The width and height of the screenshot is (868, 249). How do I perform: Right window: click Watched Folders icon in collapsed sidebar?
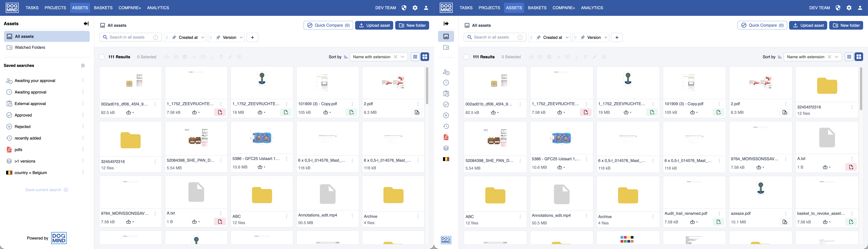(446, 48)
